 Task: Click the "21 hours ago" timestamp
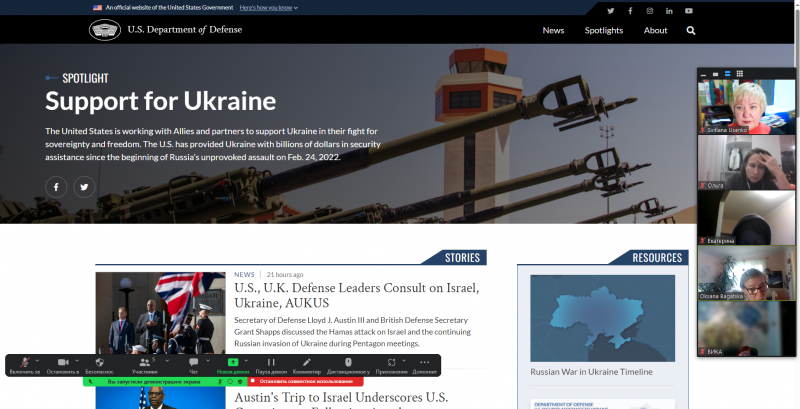285,274
